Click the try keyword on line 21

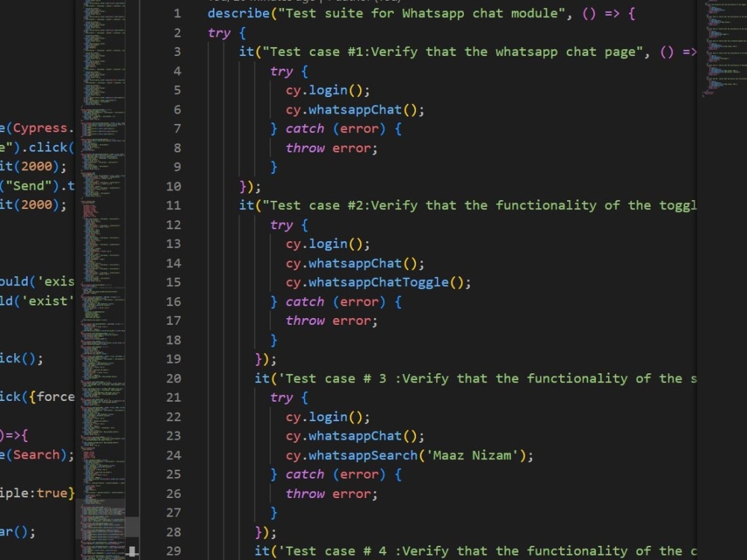[280, 397]
